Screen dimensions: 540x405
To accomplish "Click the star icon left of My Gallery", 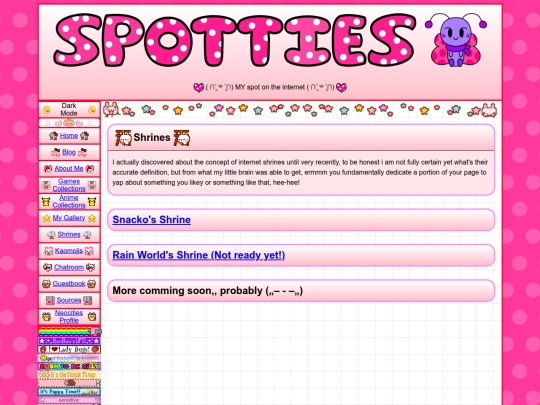I will (x=46, y=218).
